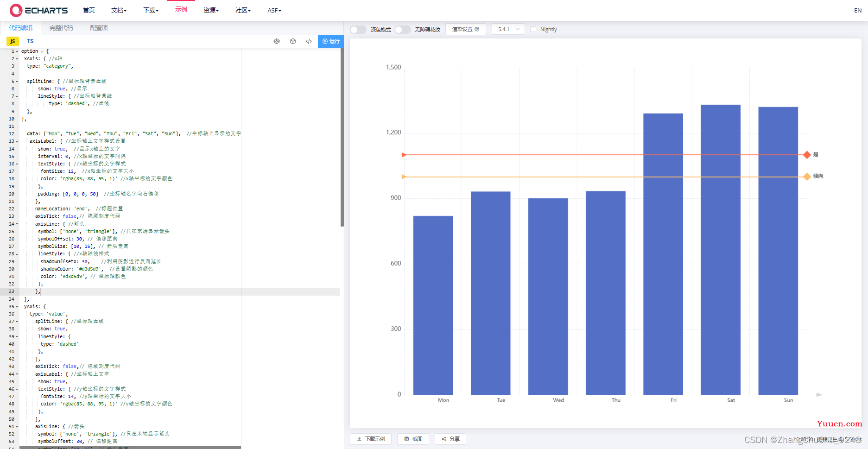
Task: Open the 文档 menu dropdown
Action: [x=119, y=10]
